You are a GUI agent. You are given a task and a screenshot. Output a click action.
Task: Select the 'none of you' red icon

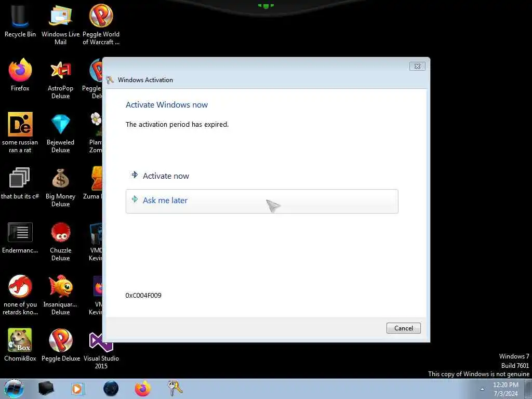pos(20,295)
